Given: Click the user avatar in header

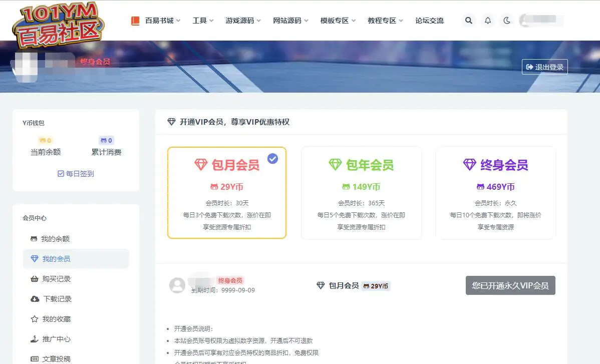Looking at the screenshot, I should pos(525,20).
